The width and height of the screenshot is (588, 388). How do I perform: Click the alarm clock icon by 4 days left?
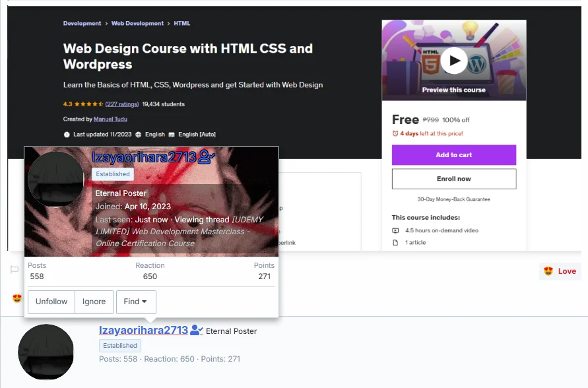395,133
